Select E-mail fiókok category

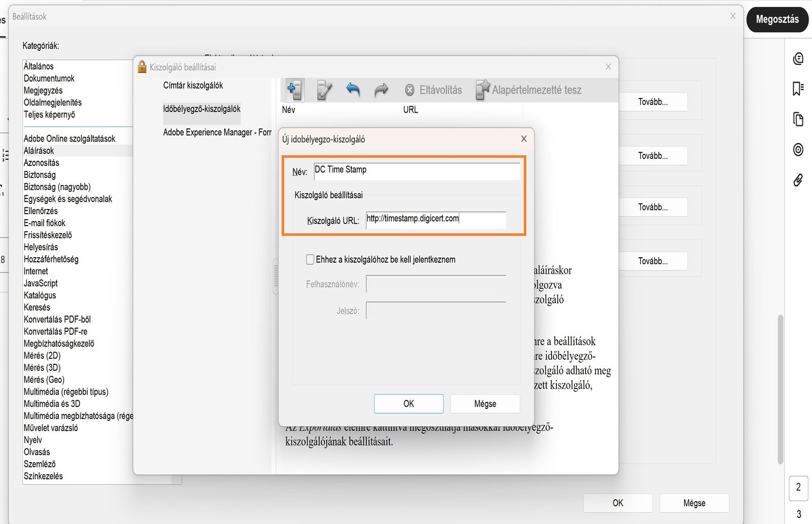[x=45, y=223]
